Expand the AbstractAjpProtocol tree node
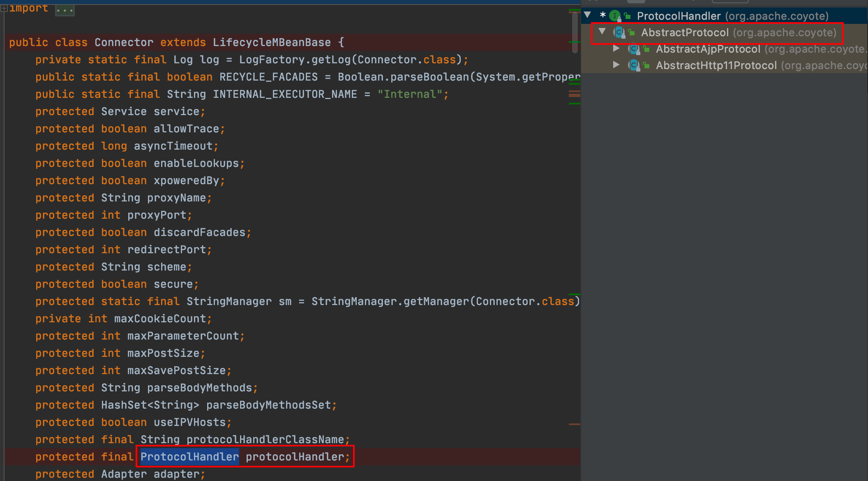This screenshot has height=481, width=868. click(x=616, y=49)
